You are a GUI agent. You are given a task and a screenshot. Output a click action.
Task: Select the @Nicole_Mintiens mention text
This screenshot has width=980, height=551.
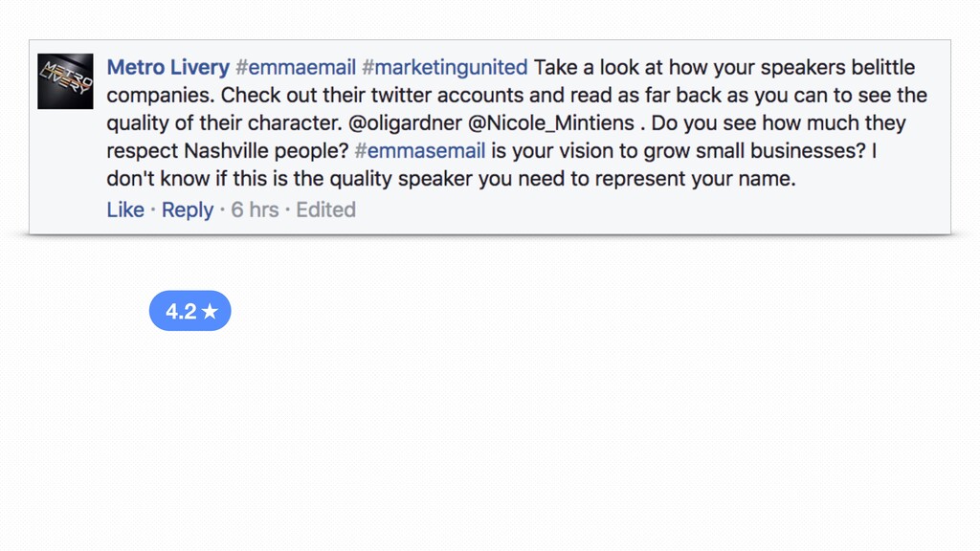point(551,123)
